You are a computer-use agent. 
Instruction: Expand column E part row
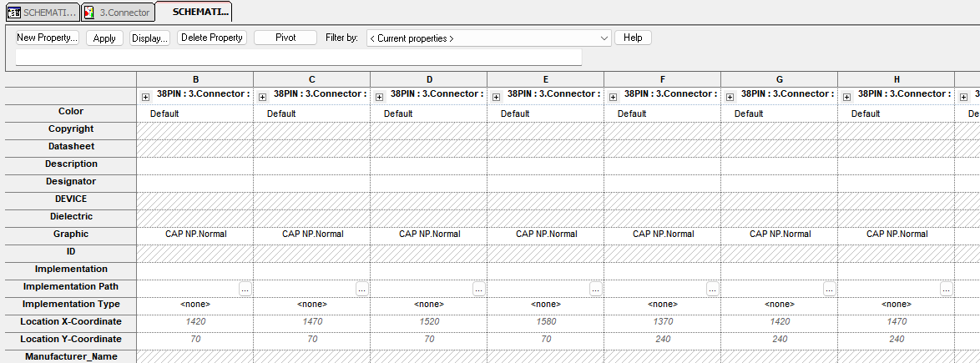pos(496,97)
